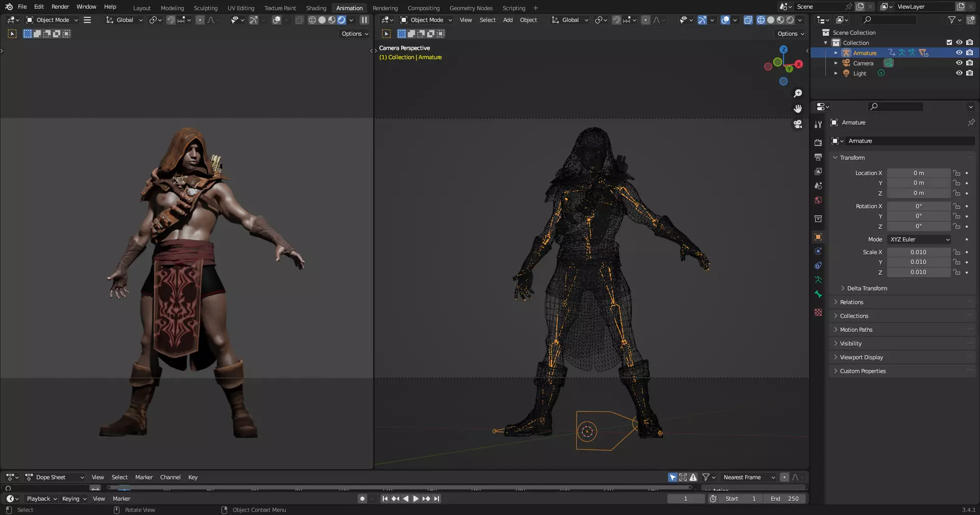Expand the Delta Transform panel
The image size is (980, 515).
coord(867,288)
